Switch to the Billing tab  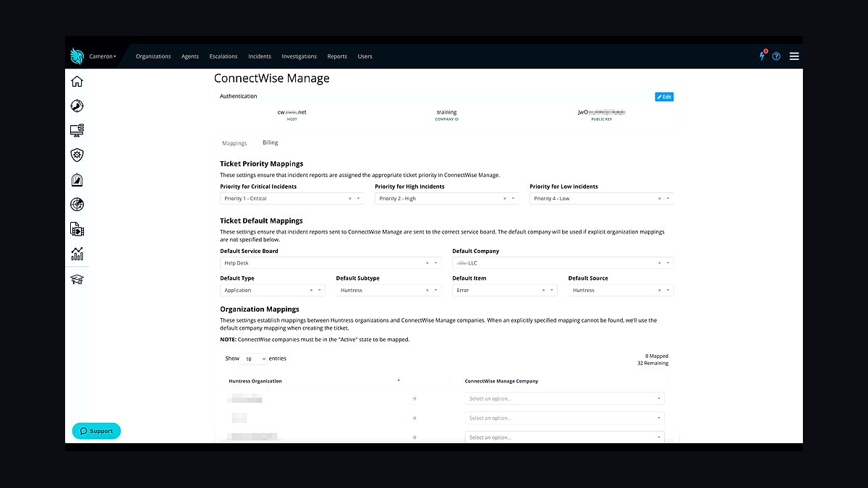point(271,142)
